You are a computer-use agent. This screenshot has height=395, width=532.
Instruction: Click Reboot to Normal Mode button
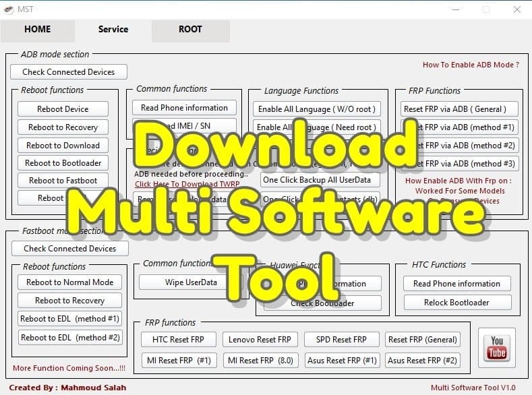[x=70, y=282]
